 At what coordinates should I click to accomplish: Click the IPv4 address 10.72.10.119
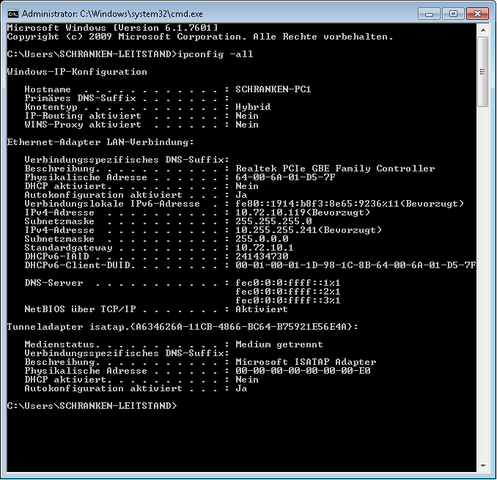(x=270, y=212)
